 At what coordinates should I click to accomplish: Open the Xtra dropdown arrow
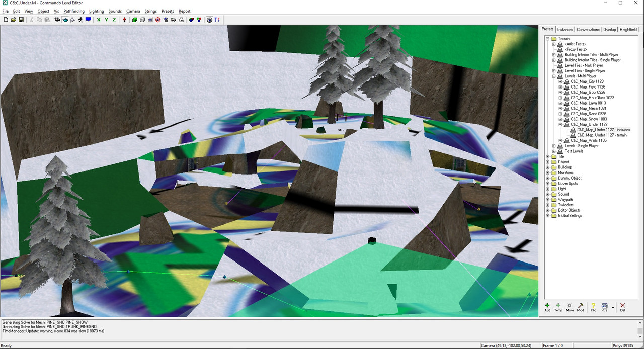613,307
